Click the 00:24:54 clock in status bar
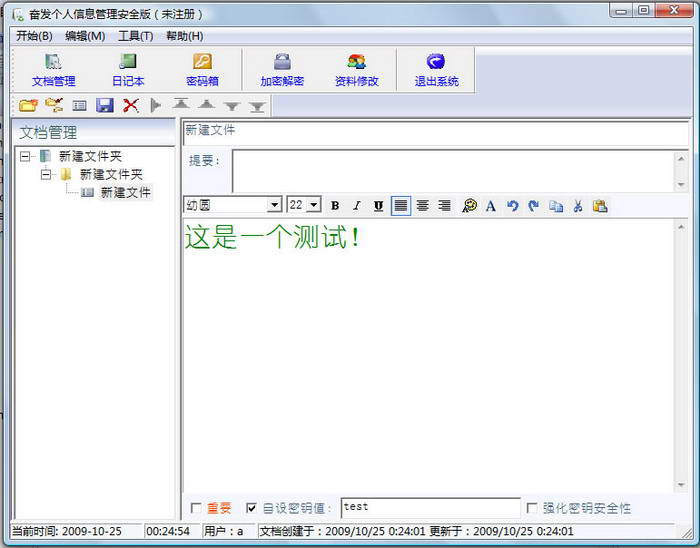Viewport: 700px width, 548px height. (x=168, y=531)
